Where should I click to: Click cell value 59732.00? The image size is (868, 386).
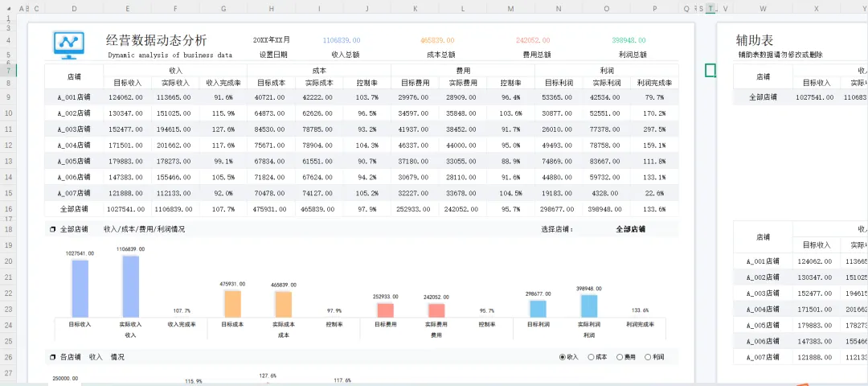click(x=605, y=177)
